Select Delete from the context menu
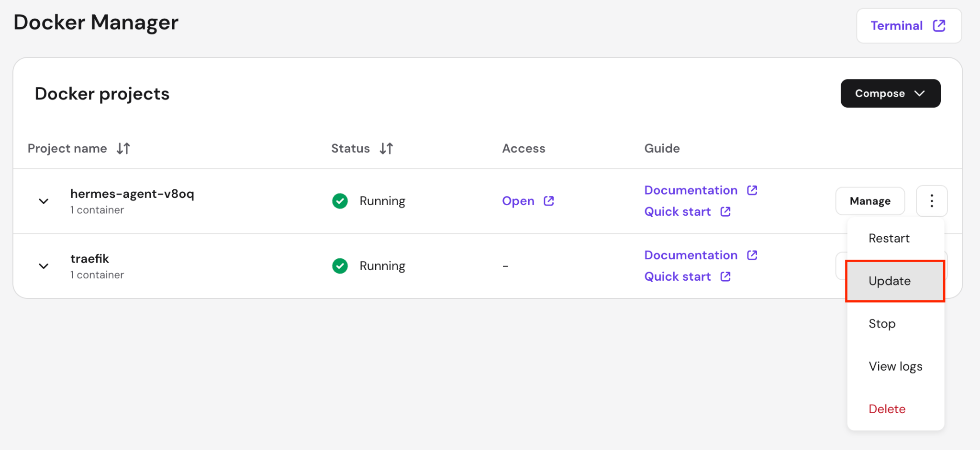Viewport: 980px width, 450px height. 887,409
